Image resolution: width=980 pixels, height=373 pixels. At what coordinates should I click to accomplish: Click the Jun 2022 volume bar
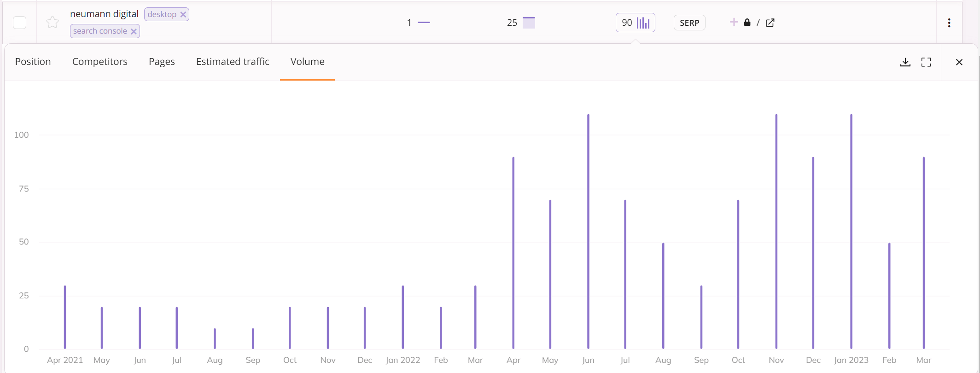click(588, 232)
